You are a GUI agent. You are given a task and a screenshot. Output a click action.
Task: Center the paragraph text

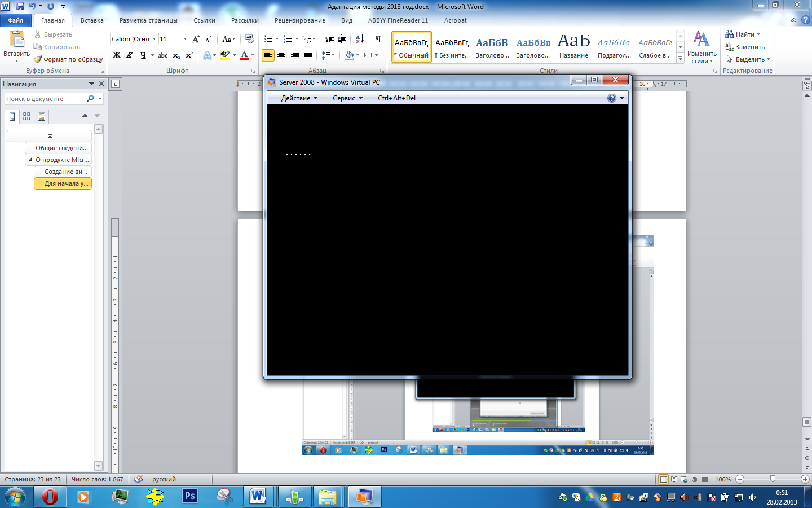click(281, 55)
